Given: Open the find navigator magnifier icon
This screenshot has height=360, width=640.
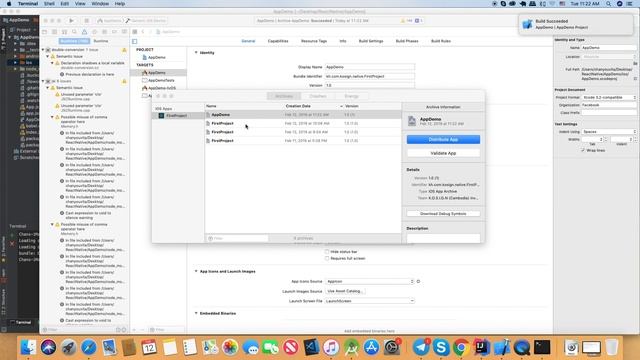Looking at the screenshot, I should (74, 32).
